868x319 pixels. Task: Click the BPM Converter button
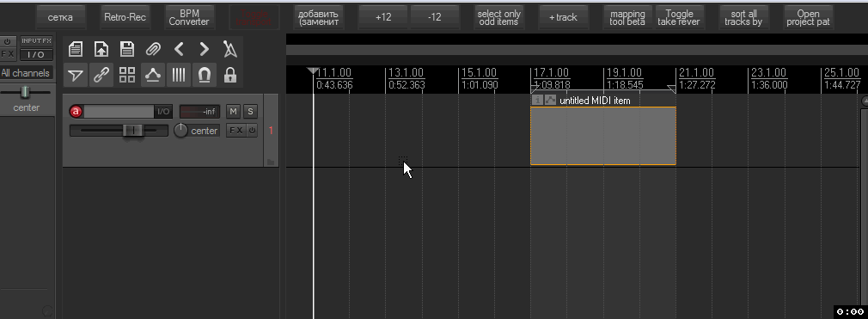pyautogui.click(x=189, y=17)
